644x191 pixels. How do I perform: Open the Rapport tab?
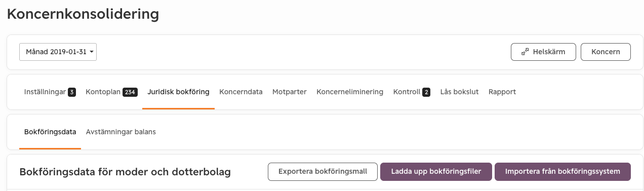coord(502,92)
